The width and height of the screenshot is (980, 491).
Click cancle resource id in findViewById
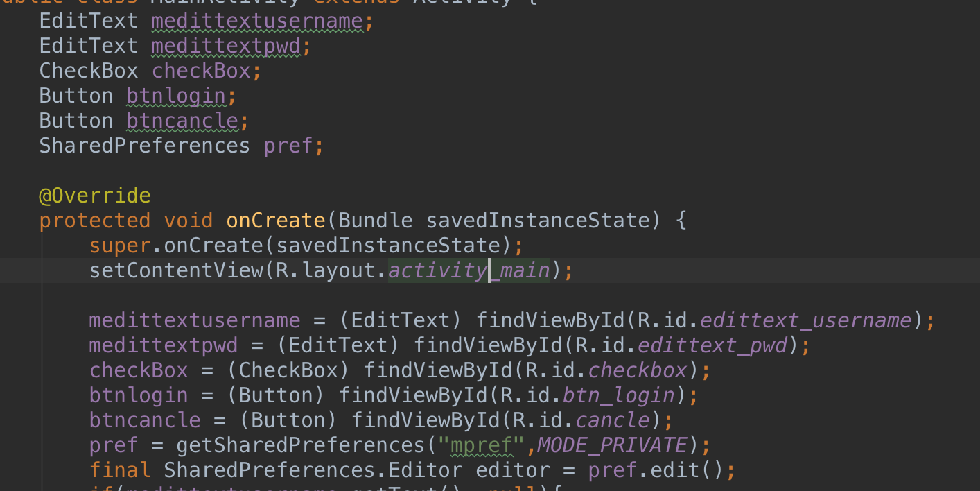[613, 420]
